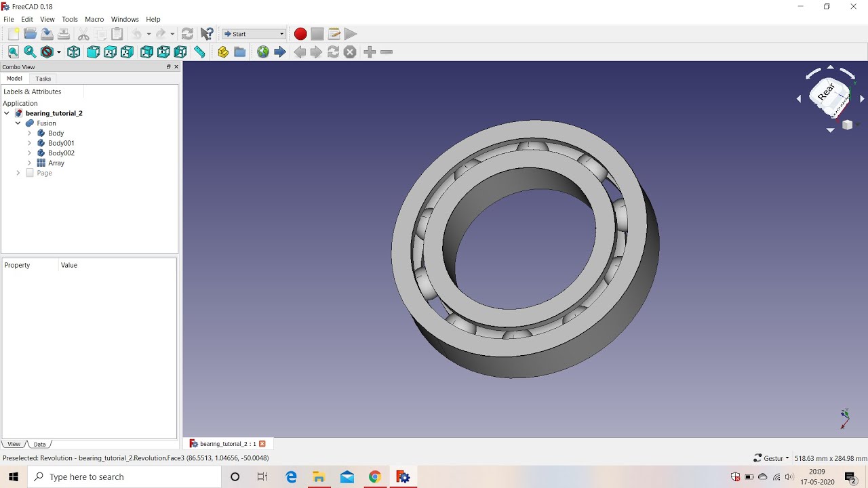Open the Edit menu

point(27,19)
